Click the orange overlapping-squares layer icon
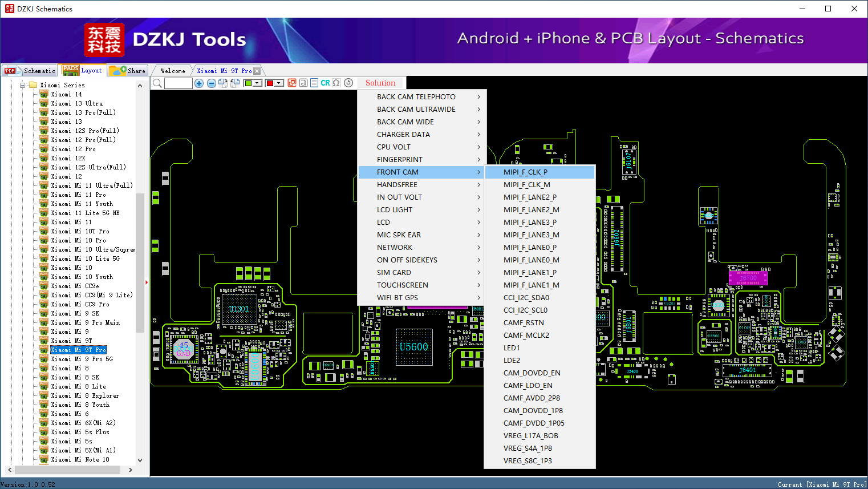Screen dimensions: 868x489 coord(292,83)
